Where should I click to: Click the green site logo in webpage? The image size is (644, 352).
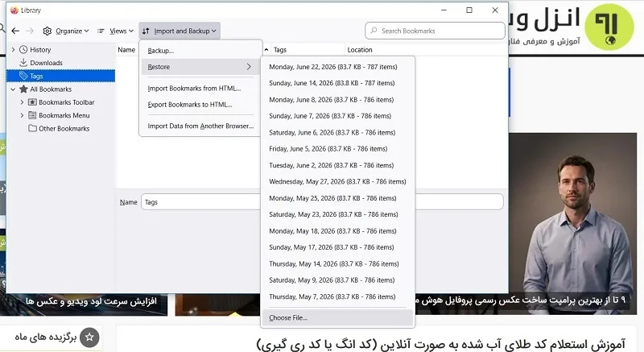click(609, 27)
